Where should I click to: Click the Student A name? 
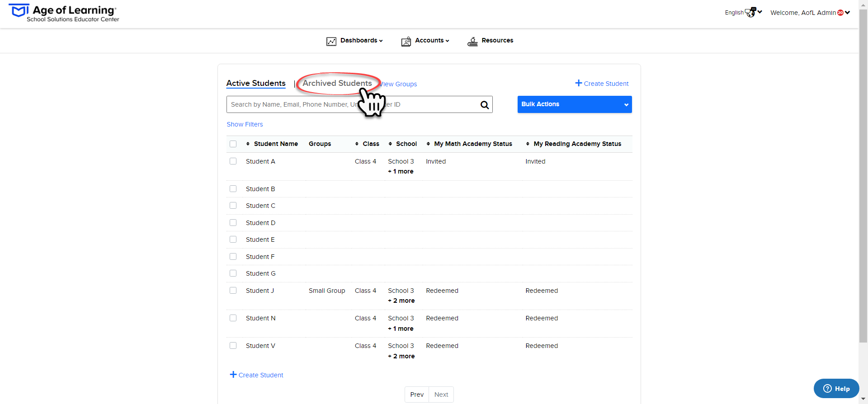(x=260, y=161)
